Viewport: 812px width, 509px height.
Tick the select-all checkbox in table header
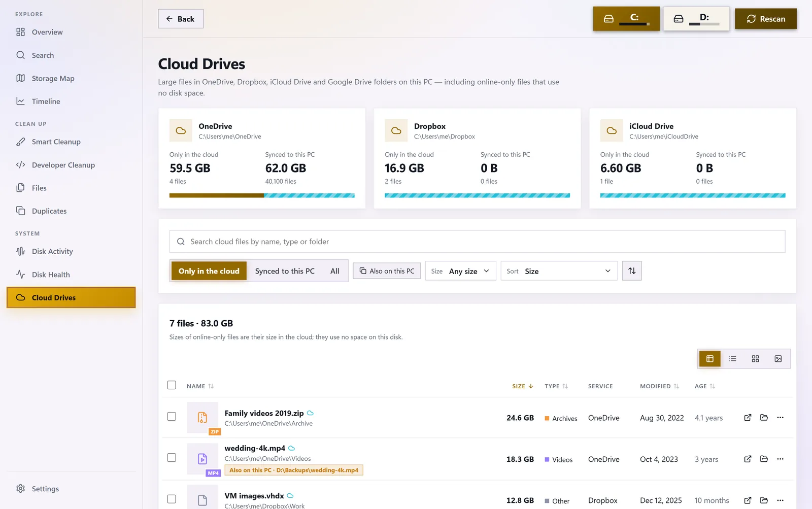pyautogui.click(x=172, y=385)
